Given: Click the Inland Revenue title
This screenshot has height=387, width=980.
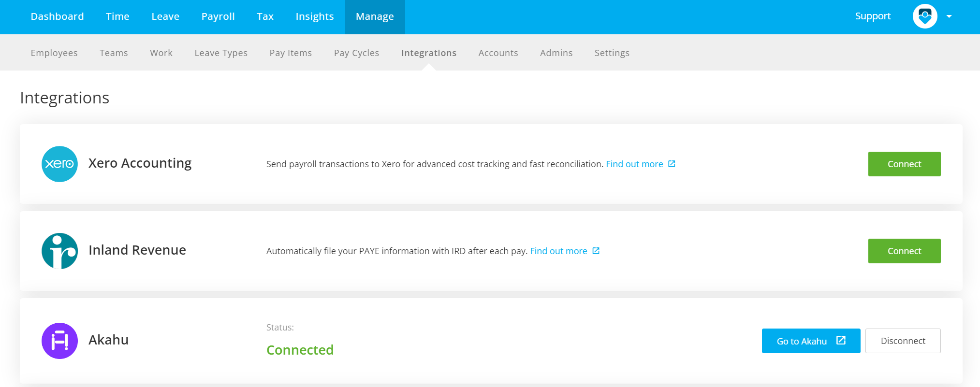Looking at the screenshot, I should pos(137,250).
